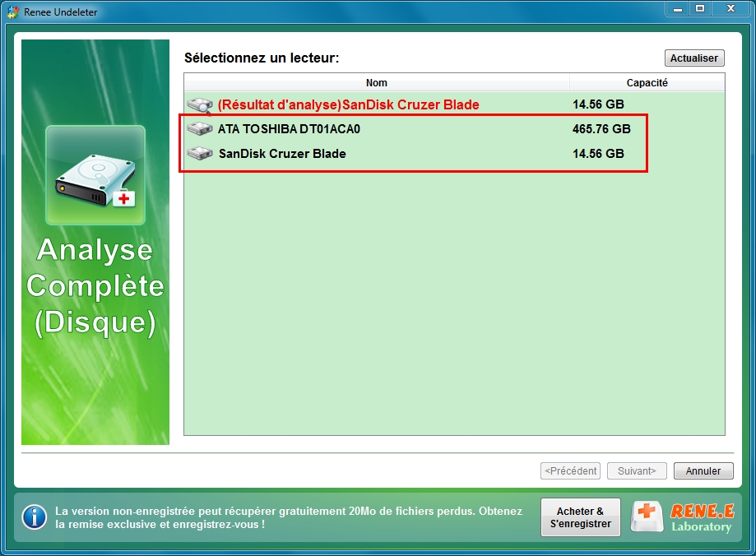756x556 pixels.
Task: Select the red Résultat d'analyse SanDisk Cruzer Blade entry
Action: click(x=348, y=104)
